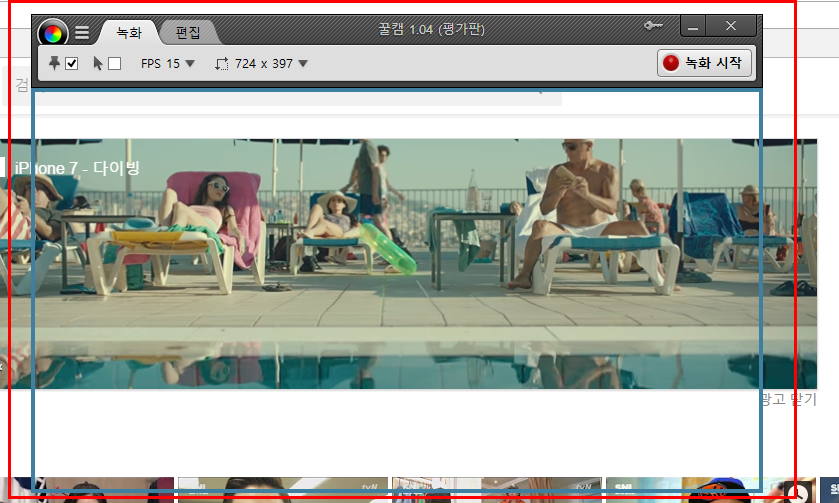
Task: Click the Honeycam color wheel logo
Action: (x=52, y=33)
